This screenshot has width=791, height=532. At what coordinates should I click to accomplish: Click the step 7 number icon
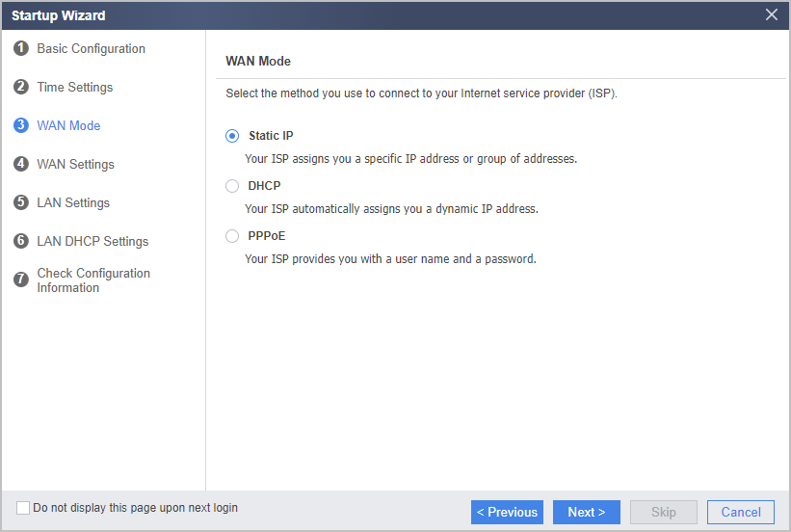[20, 279]
